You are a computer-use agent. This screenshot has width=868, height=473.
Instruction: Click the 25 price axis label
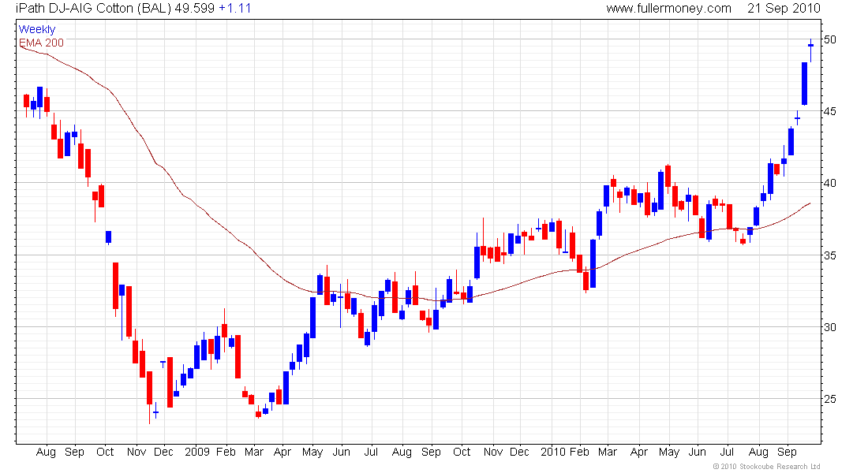click(830, 399)
